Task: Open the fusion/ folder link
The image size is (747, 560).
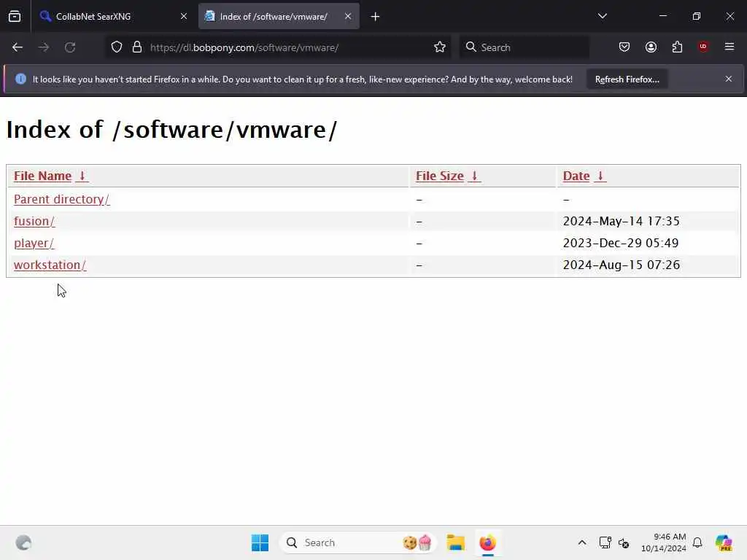Action: point(34,221)
